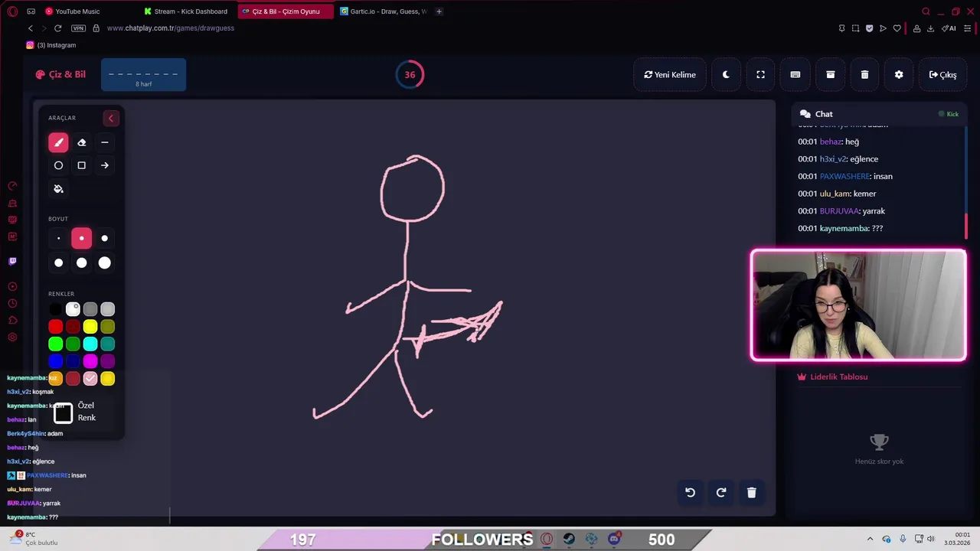Pick the yellow swatch in the red row

(x=90, y=327)
